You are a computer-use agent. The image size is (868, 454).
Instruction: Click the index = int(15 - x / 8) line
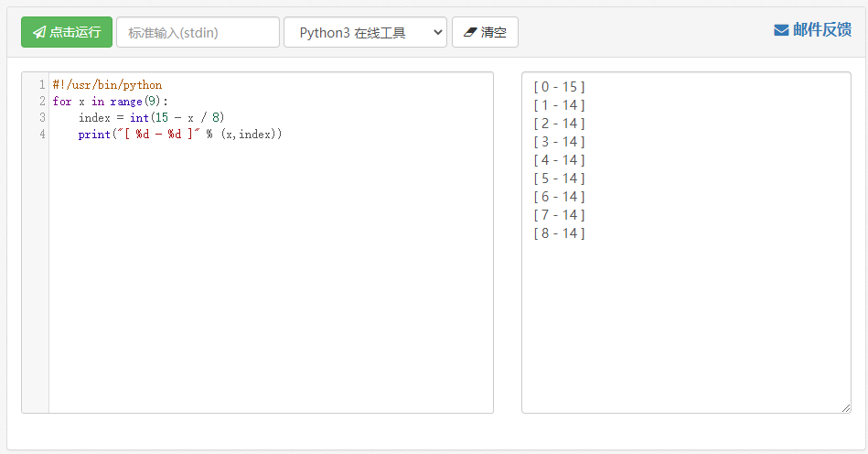click(x=151, y=117)
